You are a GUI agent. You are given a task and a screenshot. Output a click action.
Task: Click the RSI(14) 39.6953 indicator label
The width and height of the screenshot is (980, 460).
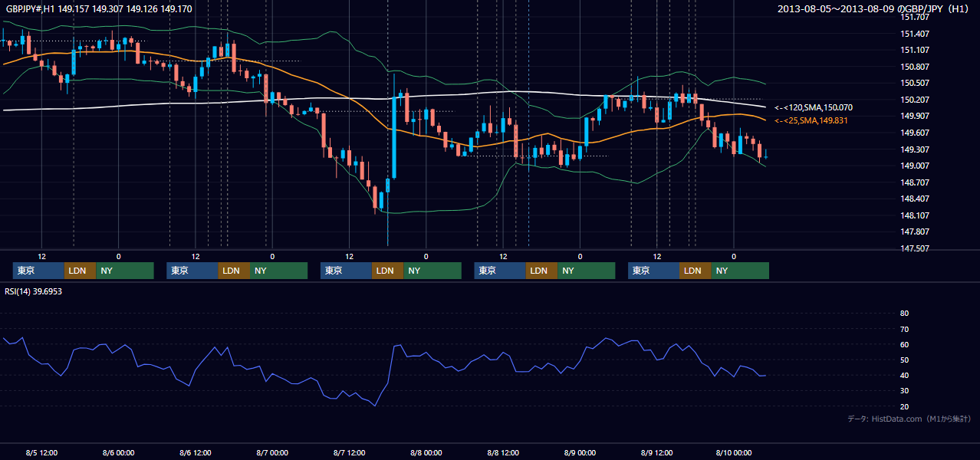pyautogui.click(x=34, y=291)
